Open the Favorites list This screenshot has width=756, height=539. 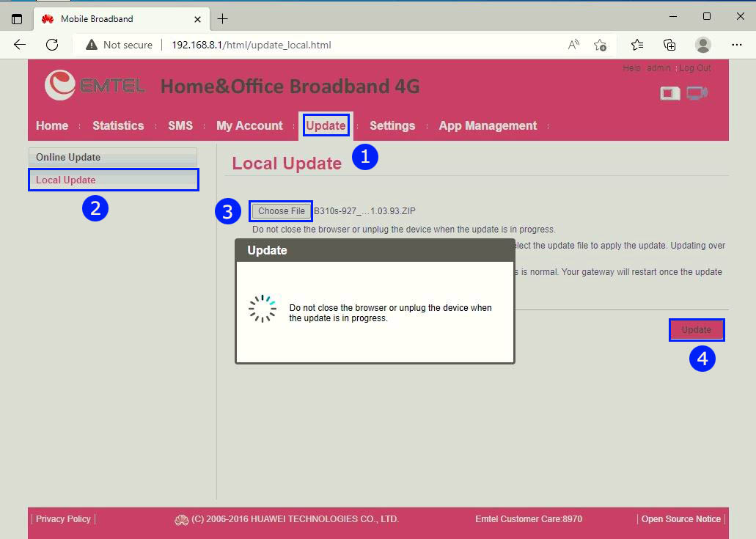637,45
